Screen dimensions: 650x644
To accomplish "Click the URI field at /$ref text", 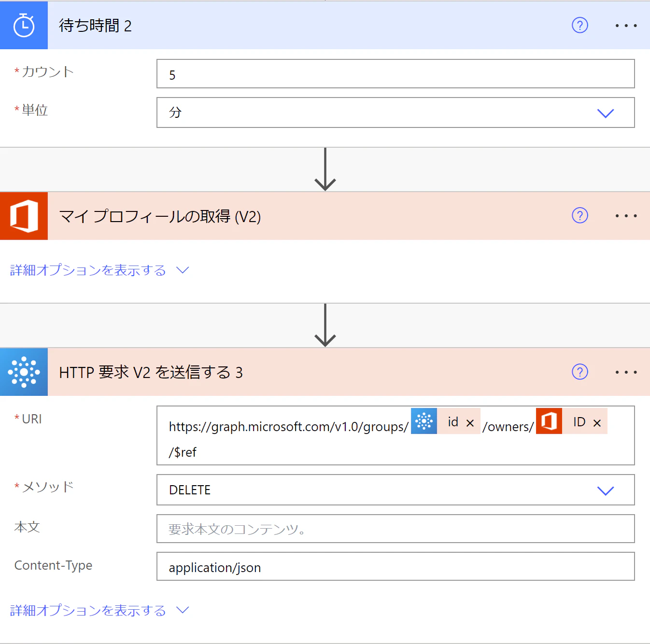I will (x=183, y=452).
